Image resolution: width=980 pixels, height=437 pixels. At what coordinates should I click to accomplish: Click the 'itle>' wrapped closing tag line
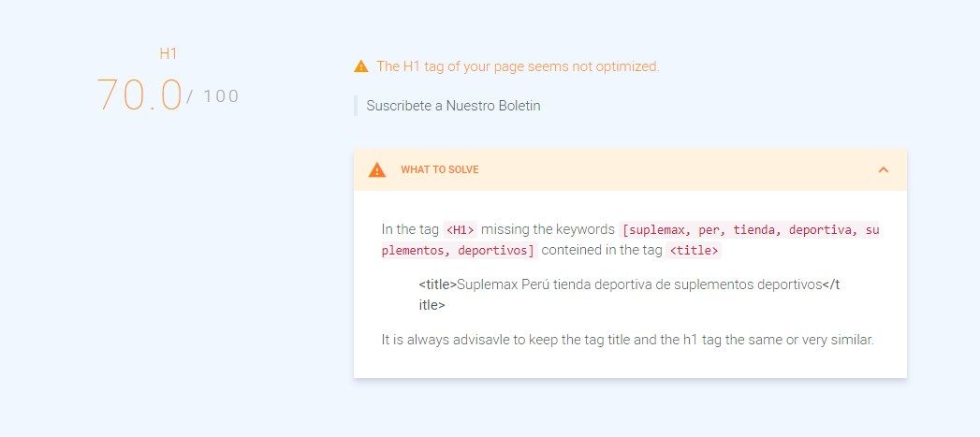pyautogui.click(x=431, y=305)
